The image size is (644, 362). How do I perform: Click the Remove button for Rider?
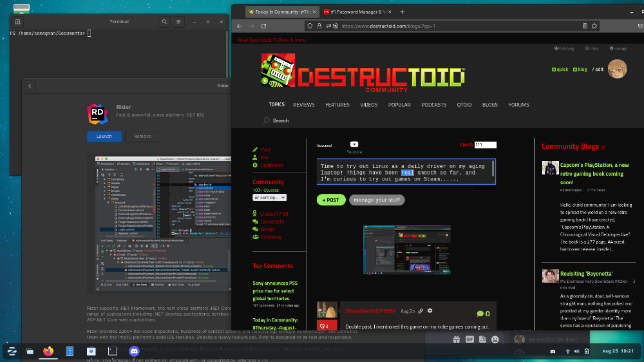point(142,136)
